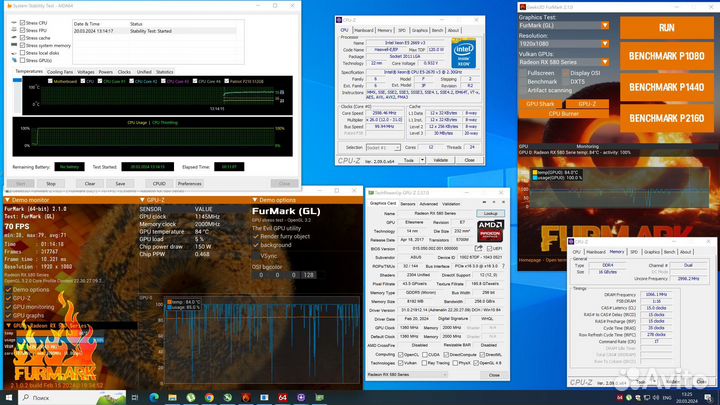Click the AMD Radeon logo in GPU-Z

click(x=490, y=231)
